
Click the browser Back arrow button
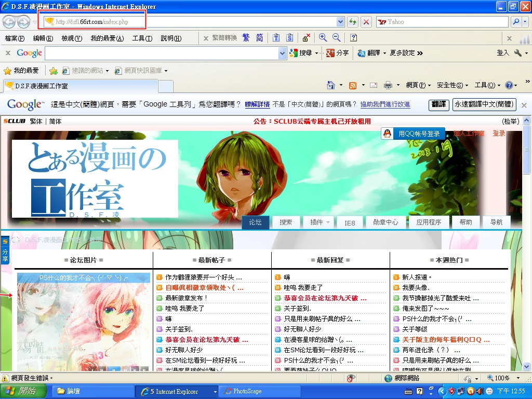pyautogui.click(x=9, y=22)
